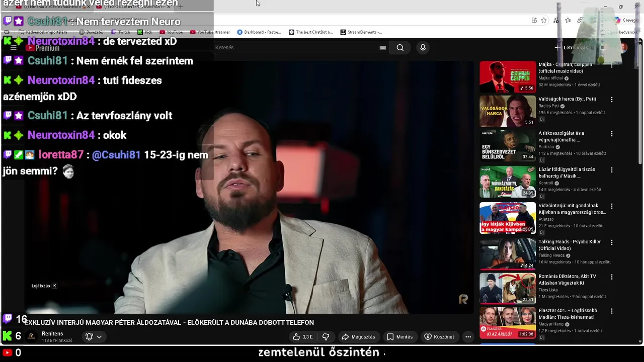This screenshot has height=362, width=644.
Task: Open the Twitch bookmark in bookmarks bar
Action: click(x=121, y=32)
